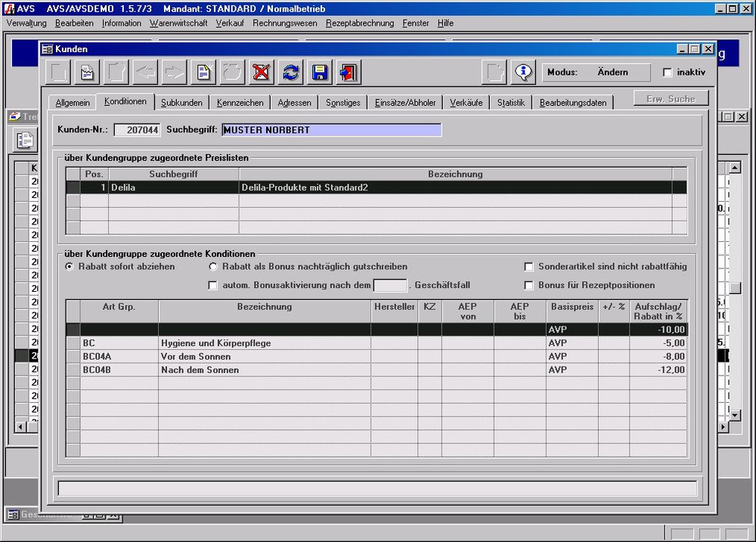
Task: Click the AVS application icon in title bar
Action: point(8,8)
